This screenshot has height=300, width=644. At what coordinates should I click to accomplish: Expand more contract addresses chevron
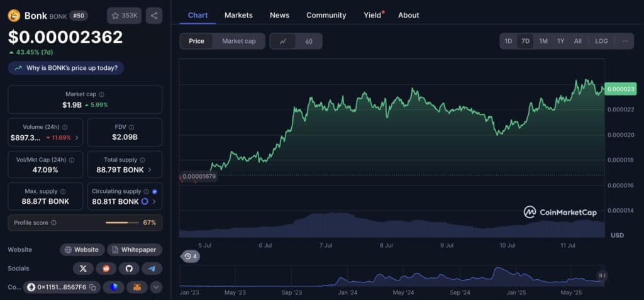click(156, 287)
